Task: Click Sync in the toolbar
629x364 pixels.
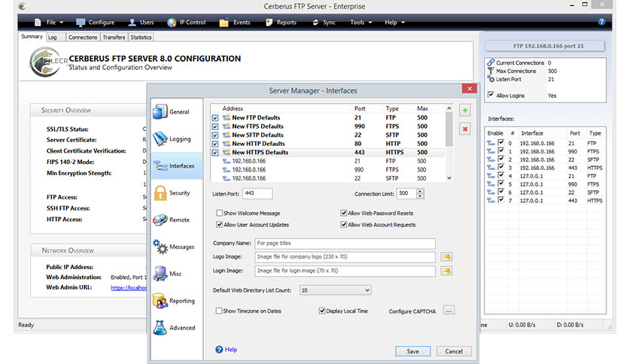Action: click(324, 23)
